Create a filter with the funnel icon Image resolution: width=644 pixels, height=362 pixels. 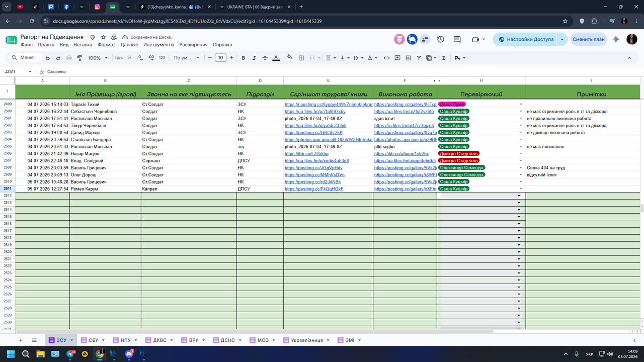pos(419,58)
